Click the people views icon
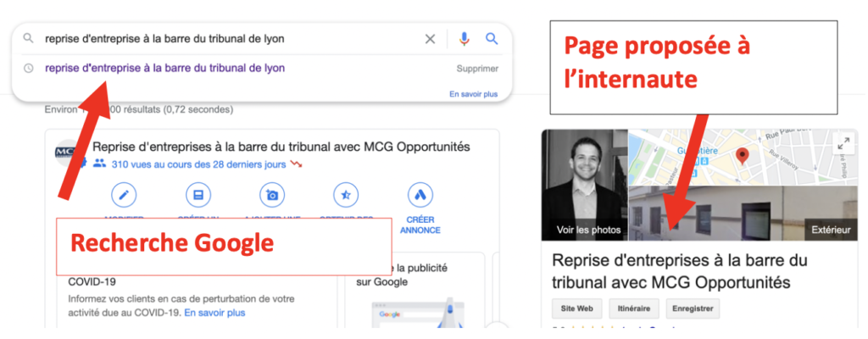This screenshot has height=339, width=868. coord(99,164)
